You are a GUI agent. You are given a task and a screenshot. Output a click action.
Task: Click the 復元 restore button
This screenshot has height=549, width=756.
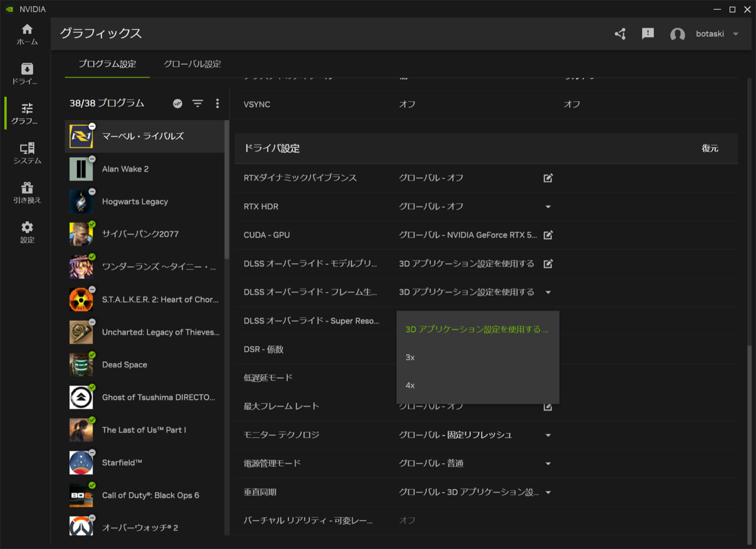pyautogui.click(x=709, y=148)
